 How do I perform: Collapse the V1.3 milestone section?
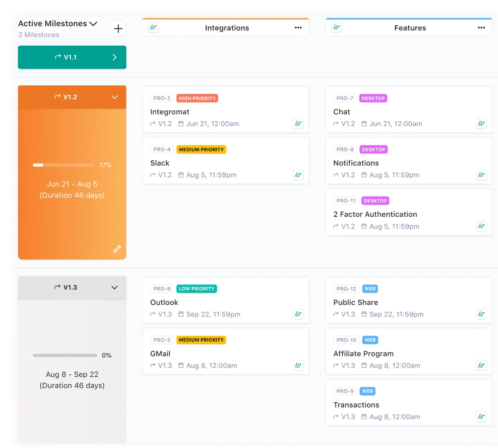point(114,287)
